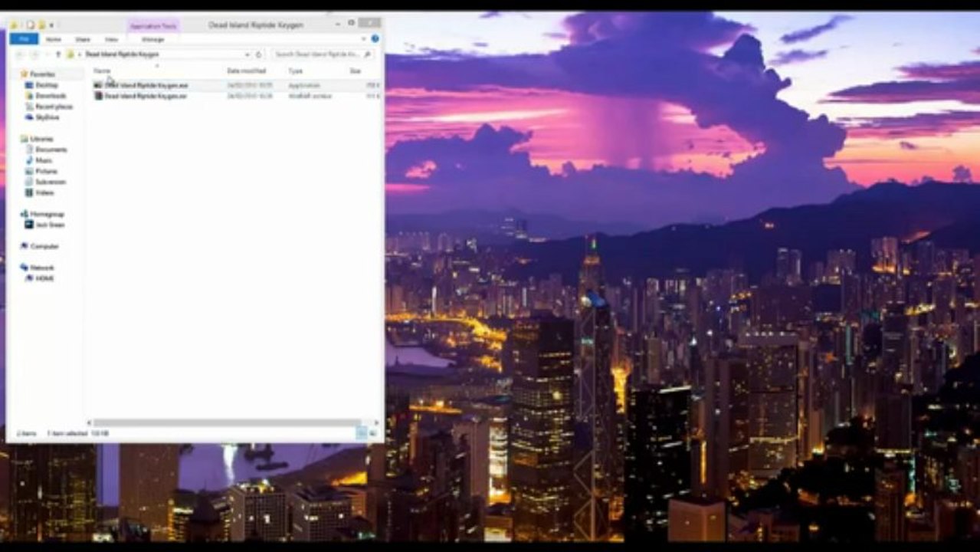Select Libraries in the navigation pane
This screenshot has width=980, height=552.
pos(41,139)
